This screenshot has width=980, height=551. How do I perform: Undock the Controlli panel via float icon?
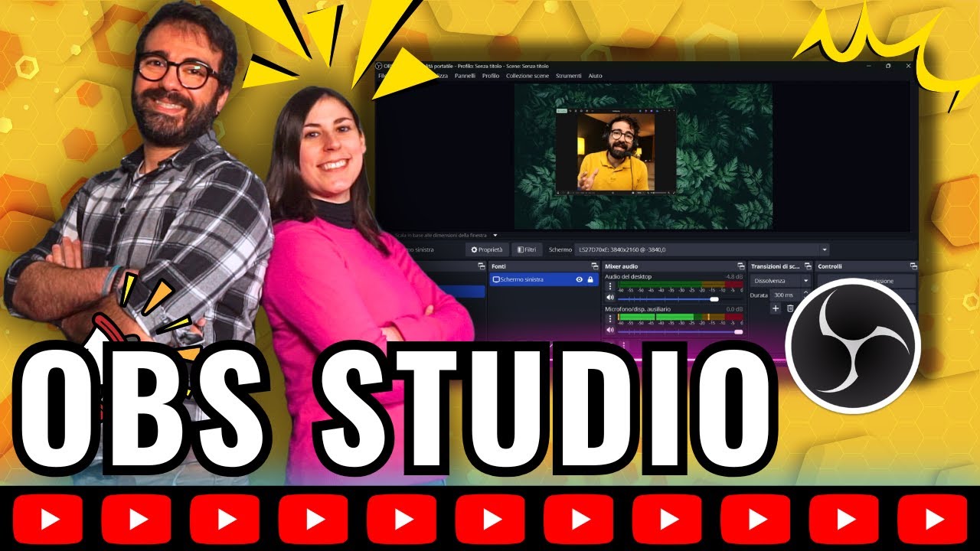(913, 266)
